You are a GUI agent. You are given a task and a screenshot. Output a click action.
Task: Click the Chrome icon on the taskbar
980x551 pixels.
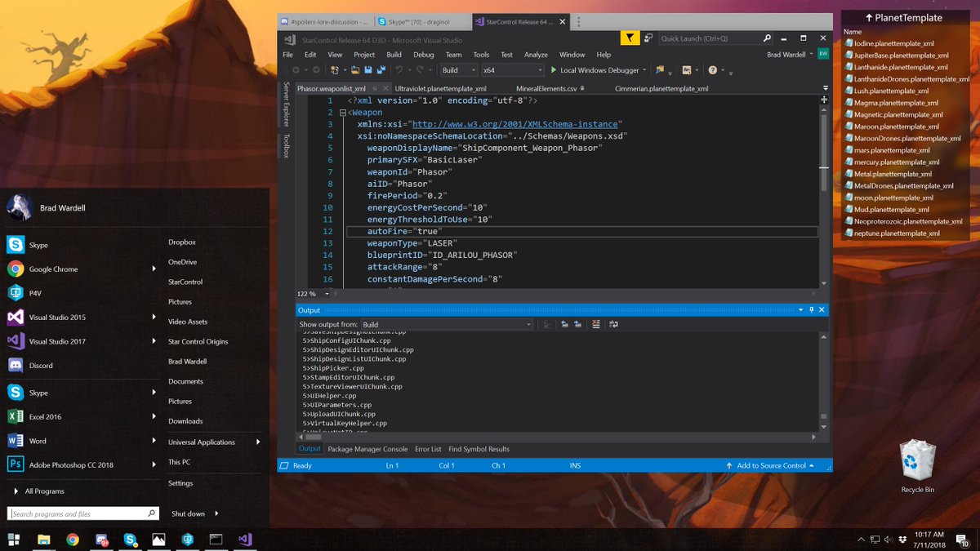[x=73, y=539]
